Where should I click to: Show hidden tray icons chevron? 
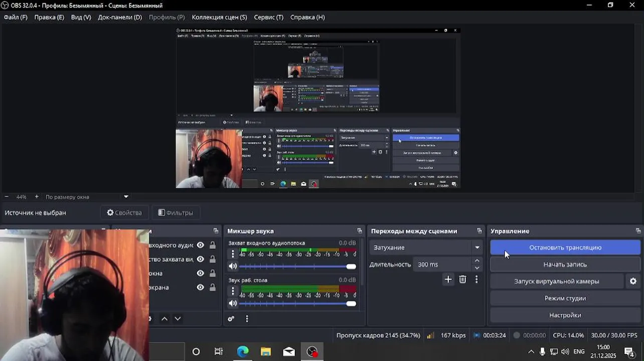pyautogui.click(x=531, y=352)
